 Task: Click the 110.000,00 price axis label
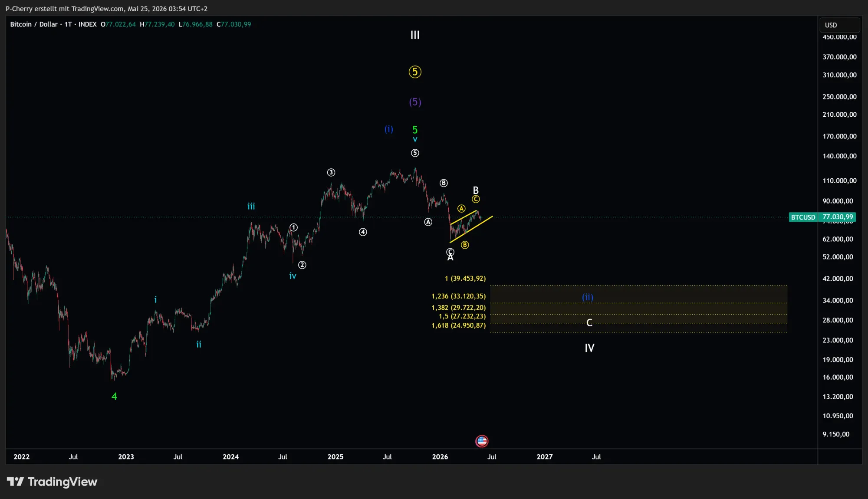(839, 181)
